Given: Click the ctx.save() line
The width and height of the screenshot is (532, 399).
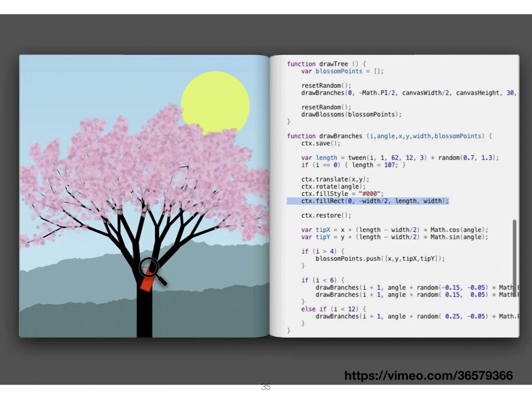Looking at the screenshot, I should click(x=321, y=143).
